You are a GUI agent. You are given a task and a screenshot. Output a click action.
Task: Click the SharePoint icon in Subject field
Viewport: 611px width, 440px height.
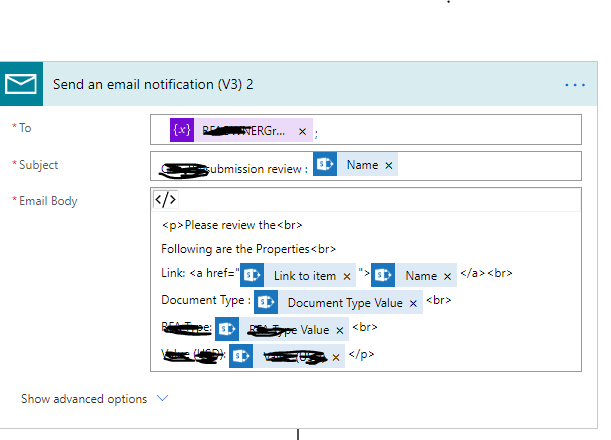click(x=324, y=165)
